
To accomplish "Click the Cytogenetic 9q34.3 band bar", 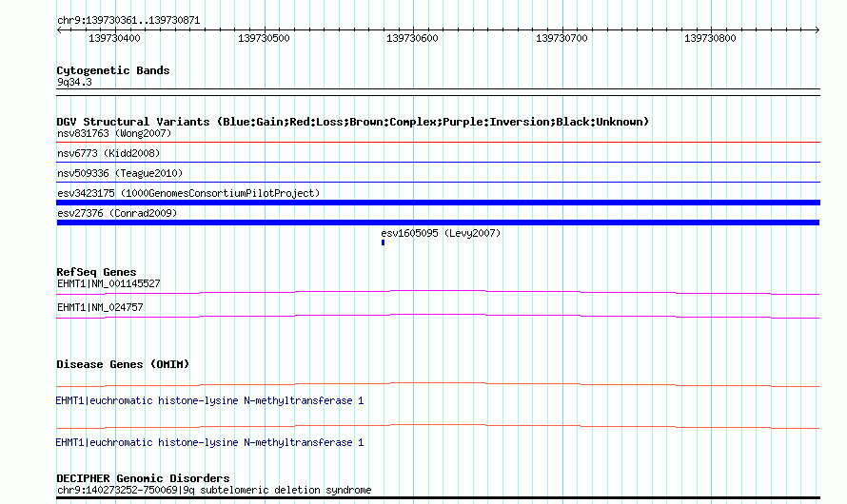I will [x=438, y=92].
